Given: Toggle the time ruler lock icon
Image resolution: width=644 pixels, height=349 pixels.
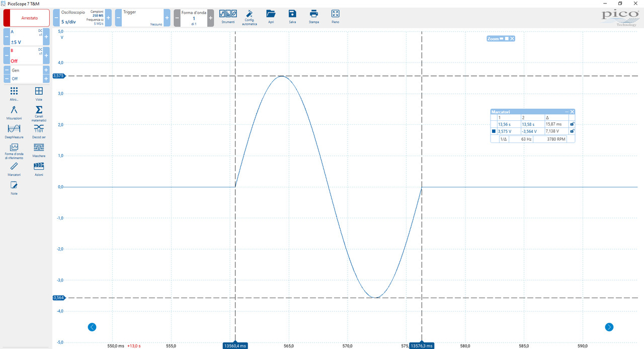Looking at the screenshot, I should click(572, 124).
